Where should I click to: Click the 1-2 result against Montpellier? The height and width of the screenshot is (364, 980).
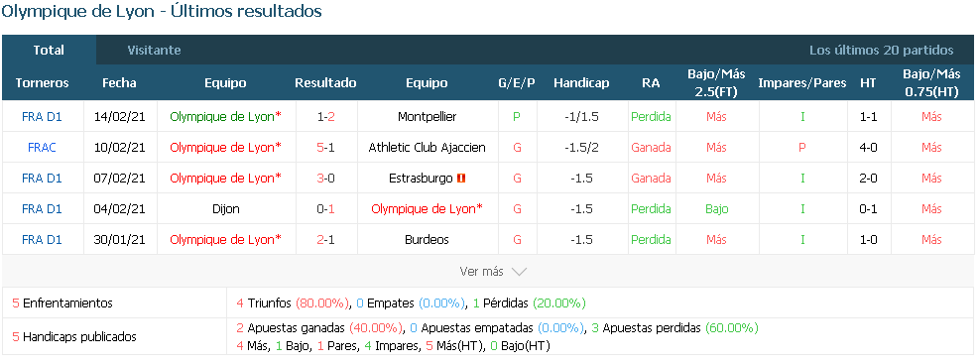325,116
